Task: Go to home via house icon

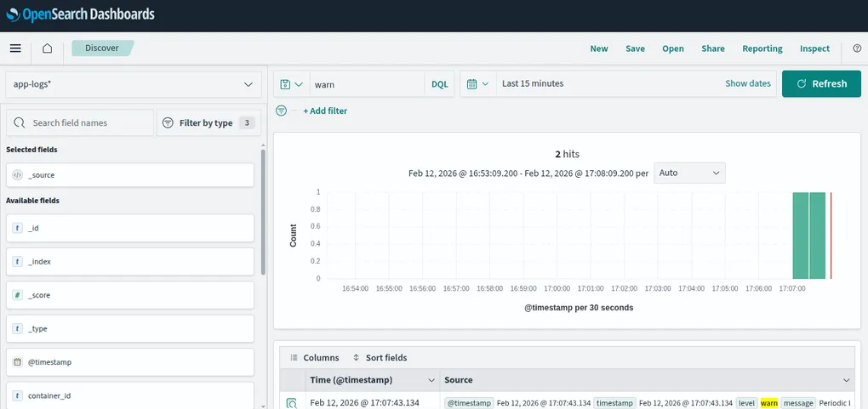Action: (47, 48)
